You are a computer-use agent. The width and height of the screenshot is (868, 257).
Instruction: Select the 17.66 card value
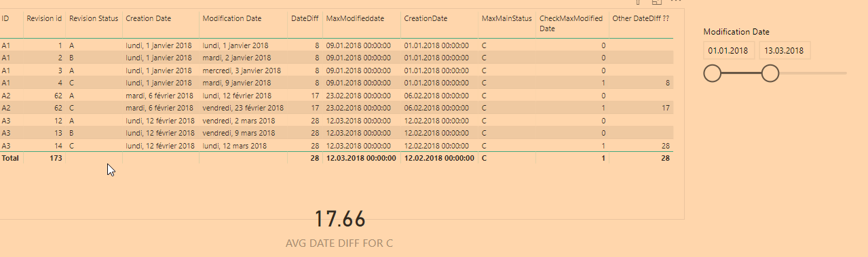tap(340, 219)
